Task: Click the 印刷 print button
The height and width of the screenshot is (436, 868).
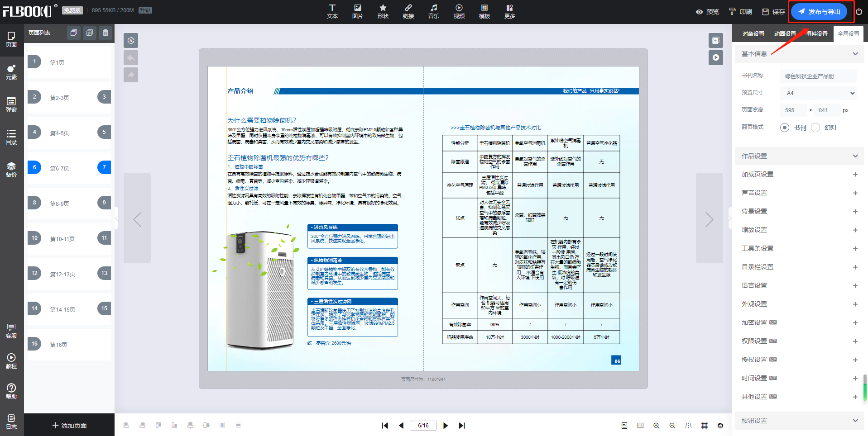Action: coord(740,12)
